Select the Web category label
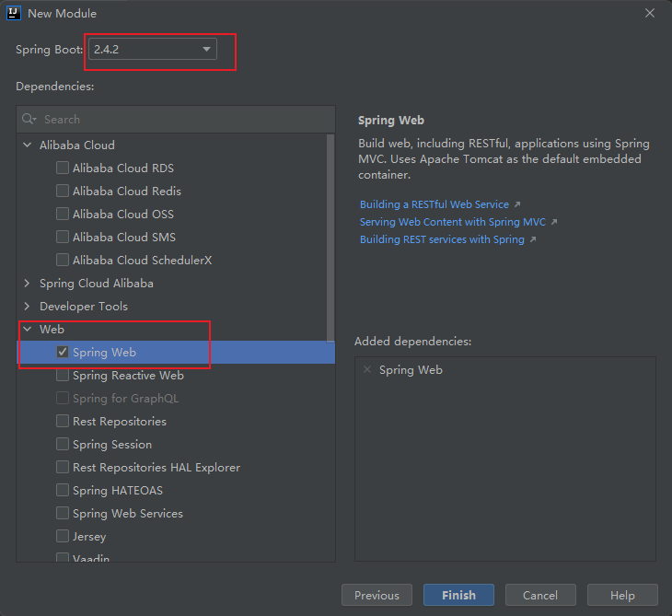Screen dimensions: 672x616 [52, 330]
